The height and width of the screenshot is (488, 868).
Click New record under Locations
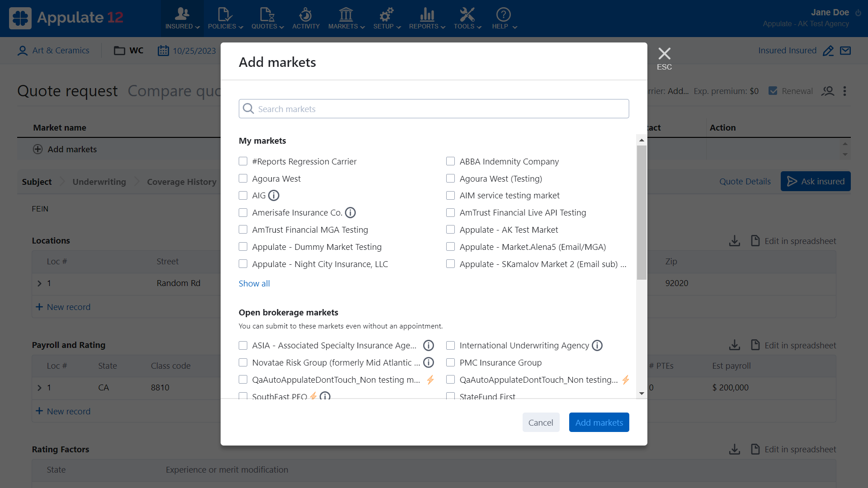coord(63,307)
